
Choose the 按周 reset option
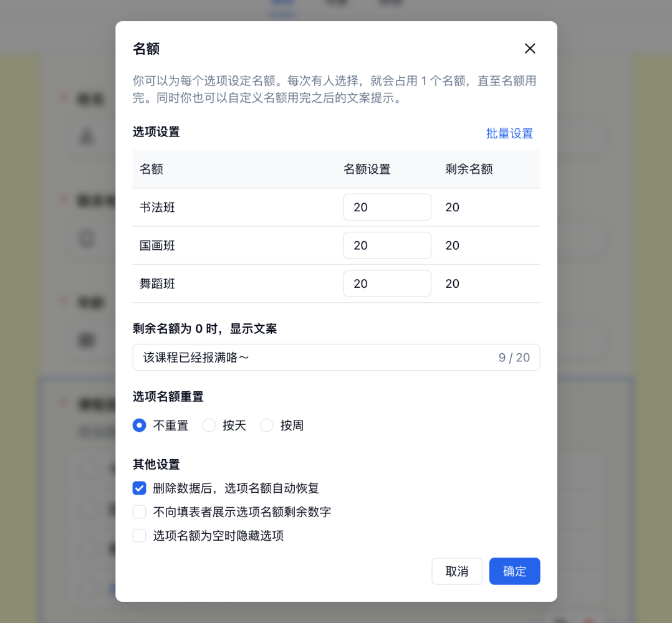tap(267, 426)
